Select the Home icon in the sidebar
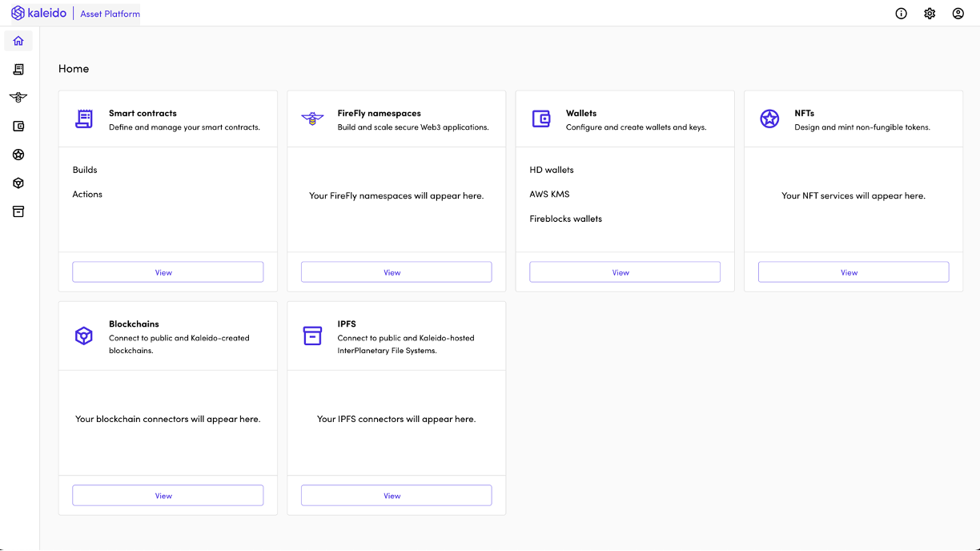Viewport: 980px width, 551px height. [18, 40]
